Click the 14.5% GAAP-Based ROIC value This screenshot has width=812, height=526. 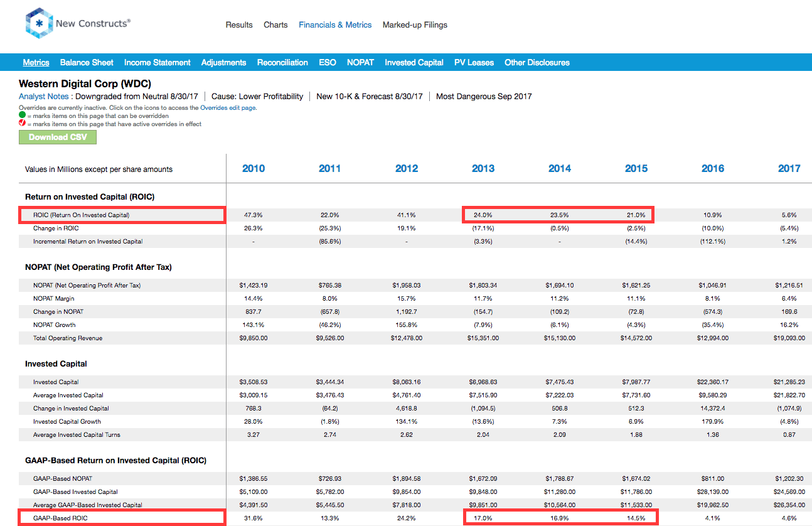coord(636,518)
